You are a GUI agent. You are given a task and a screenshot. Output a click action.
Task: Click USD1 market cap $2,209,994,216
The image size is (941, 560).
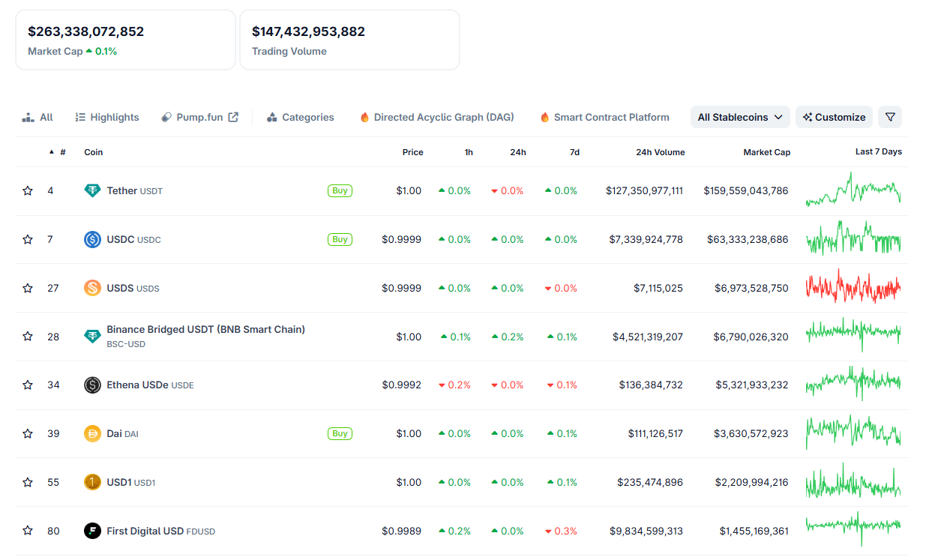pos(751,482)
